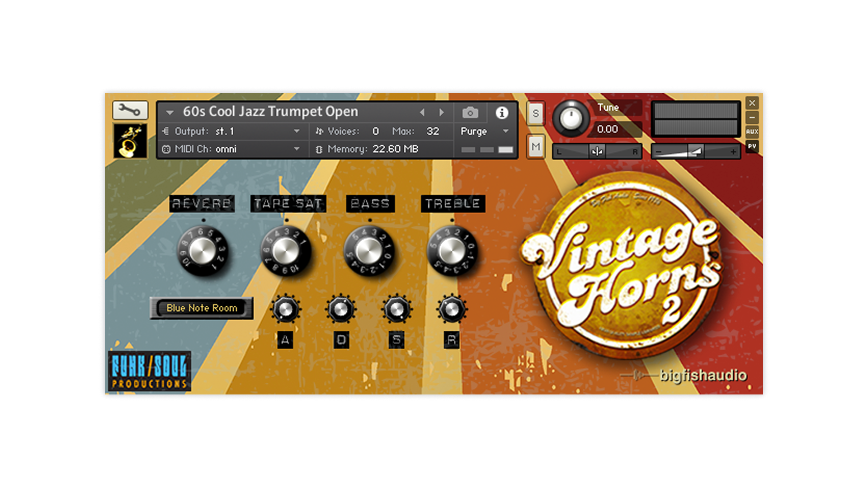Toggle the Solo S button
This screenshot has width=868, height=488.
click(x=536, y=113)
